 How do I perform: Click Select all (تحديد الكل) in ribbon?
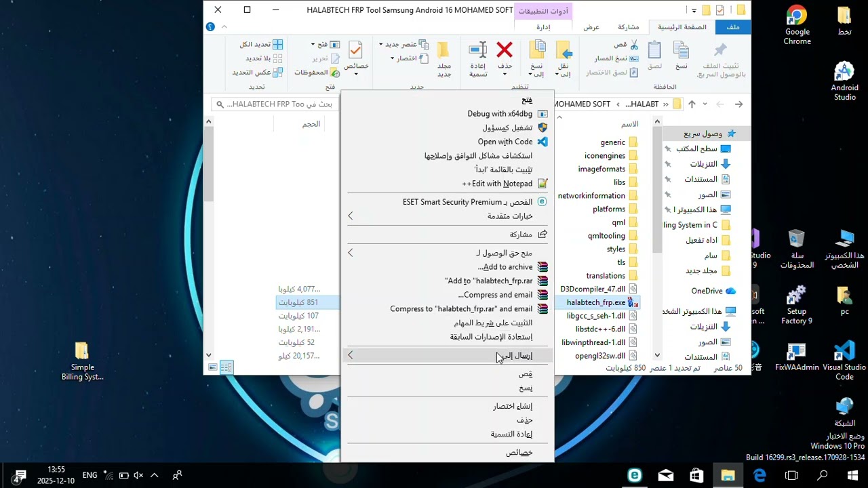pyautogui.click(x=261, y=44)
